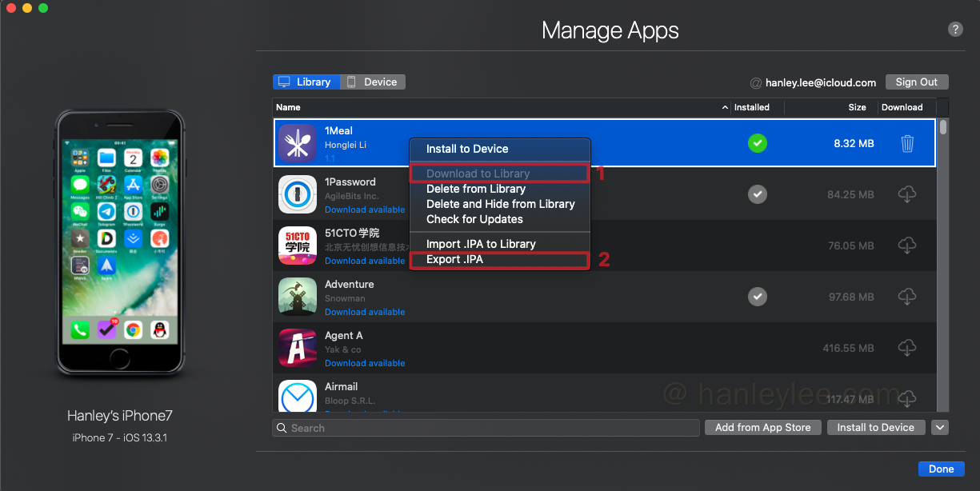Click the 8.32 MB size value
This screenshot has width=980, height=491.
tap(854, 143)
